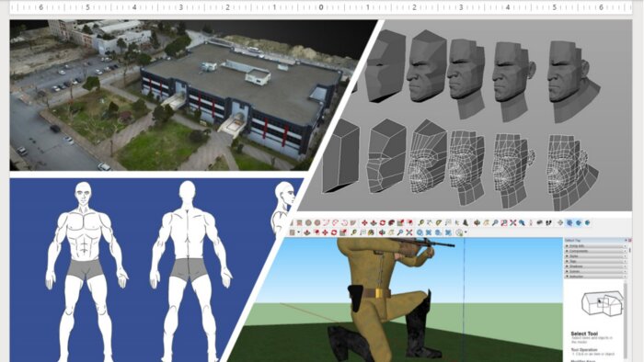The width and height of the screenshot is (644, 362).
Task: Select the Protractor tool in top row
Action: pos(439,222)
